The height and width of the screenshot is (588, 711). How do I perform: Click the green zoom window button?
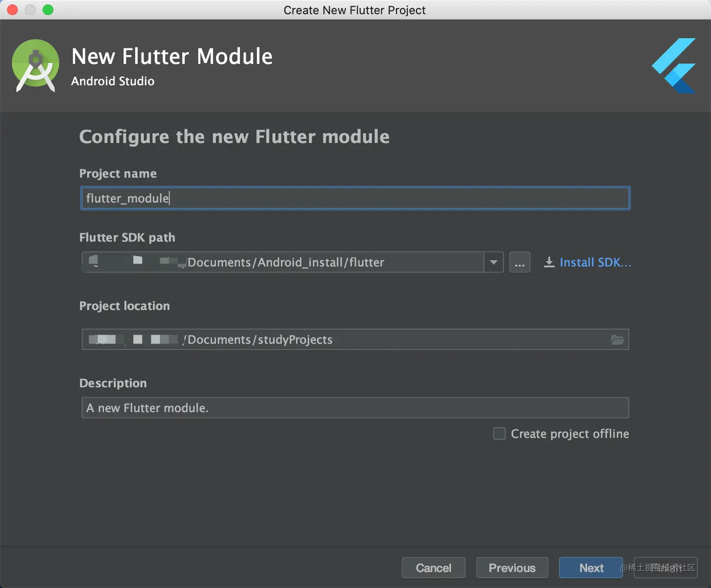pyautogui.click(x=48, y=10)
